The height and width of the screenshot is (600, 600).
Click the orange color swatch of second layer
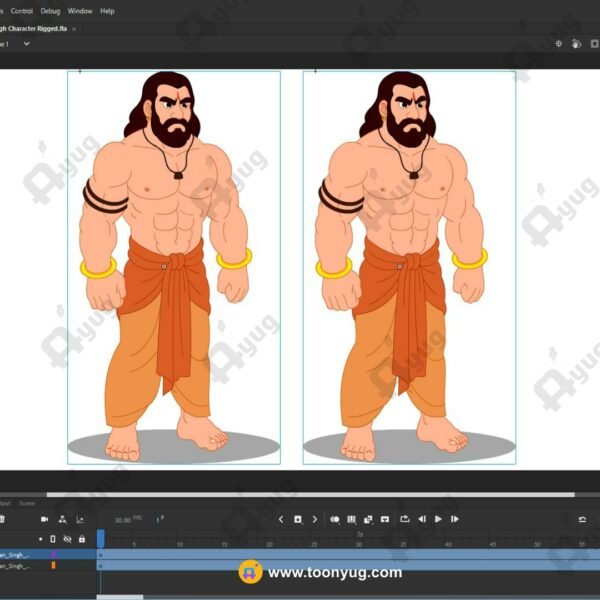click(54, 565)
